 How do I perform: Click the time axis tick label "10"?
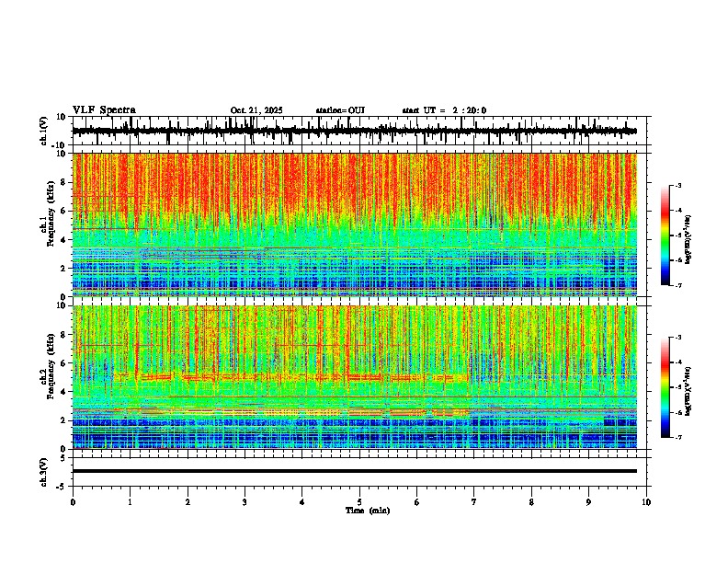[646, 502]
